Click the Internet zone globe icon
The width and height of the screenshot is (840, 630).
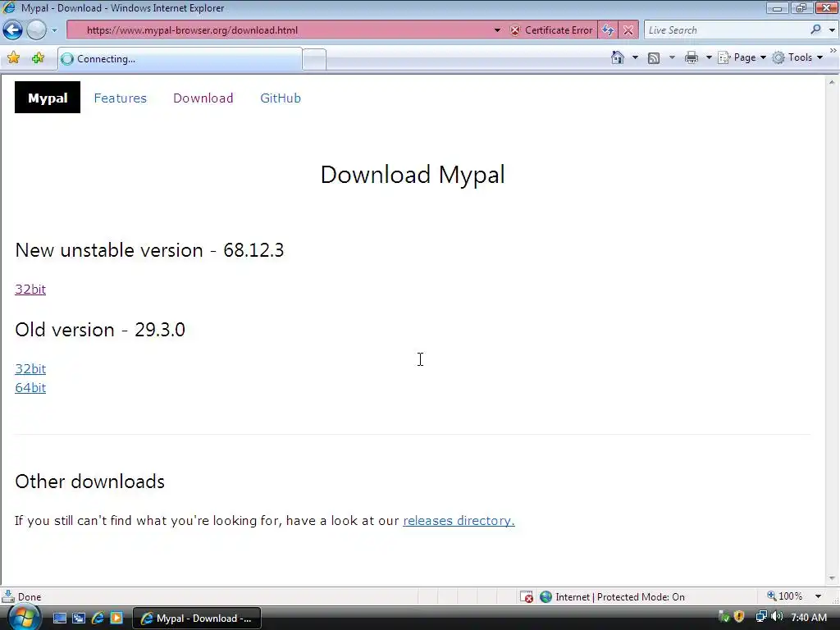tap(546, 597)
